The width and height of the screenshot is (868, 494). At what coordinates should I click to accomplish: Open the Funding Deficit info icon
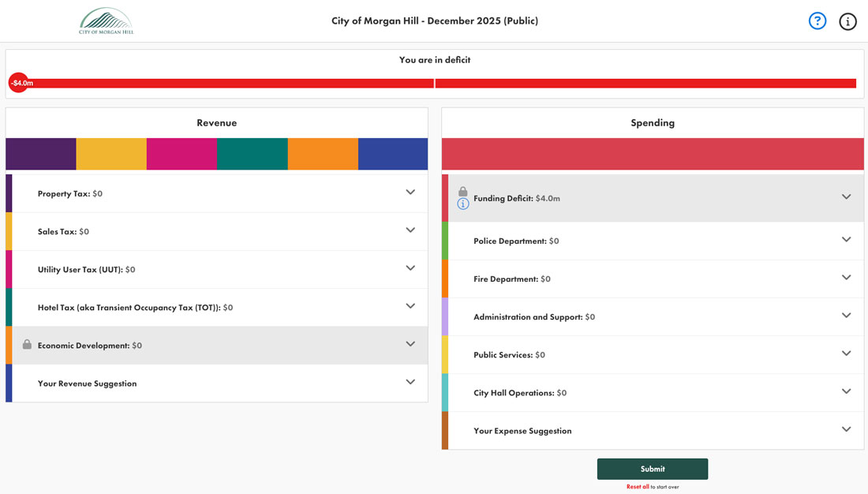pyautogui.click(x=463, y=204)
